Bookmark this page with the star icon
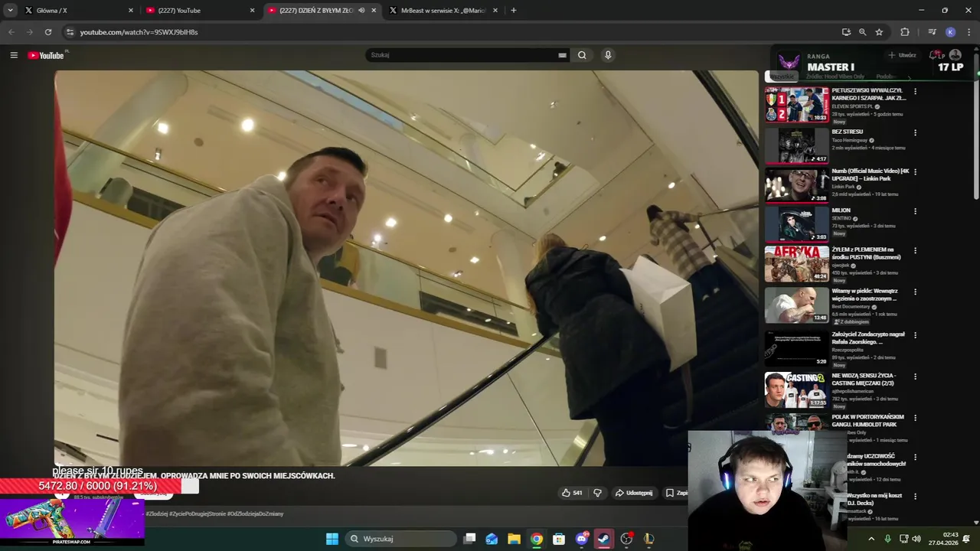 [x=879, y=32]
